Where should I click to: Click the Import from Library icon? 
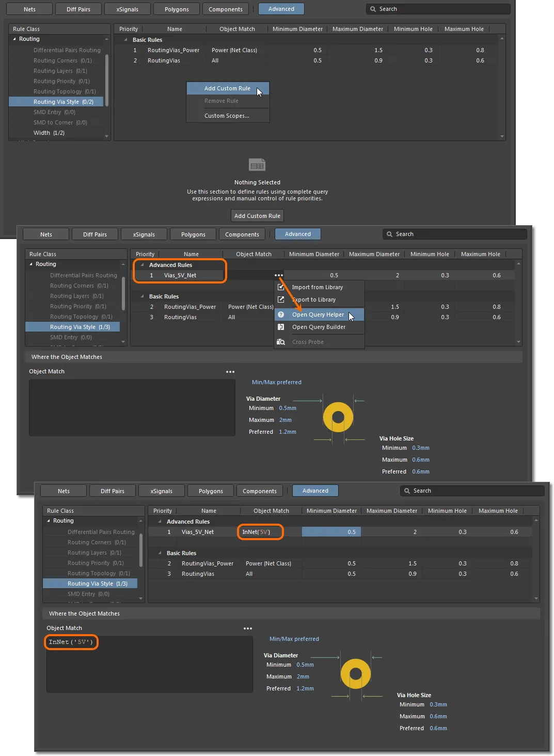point(281,287)
